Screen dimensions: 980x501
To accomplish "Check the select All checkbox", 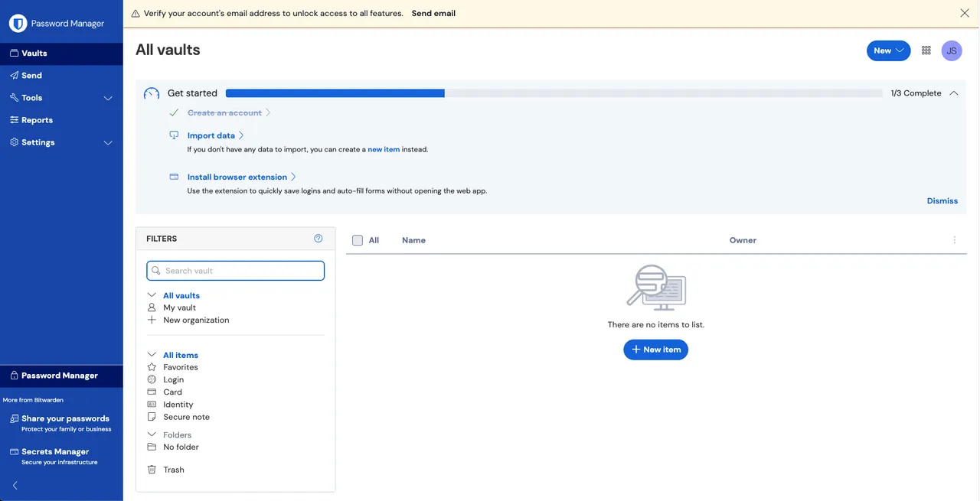I will point(358,240).
